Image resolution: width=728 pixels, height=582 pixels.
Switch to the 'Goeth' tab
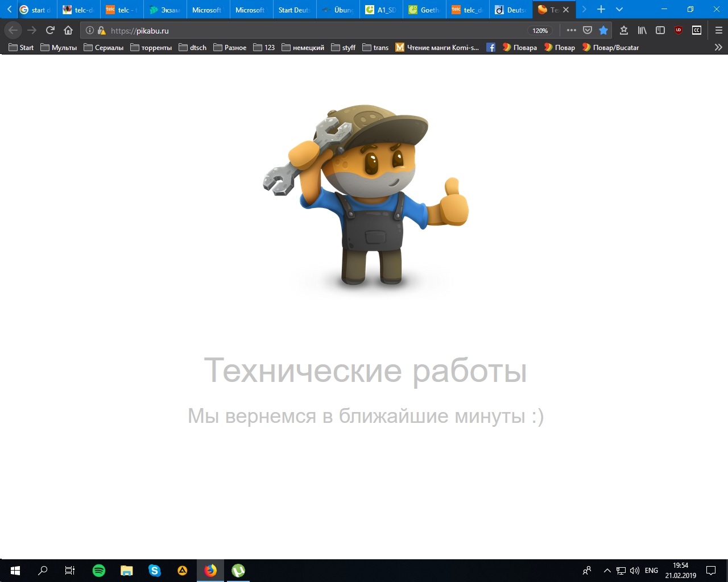tap(424, 10)
